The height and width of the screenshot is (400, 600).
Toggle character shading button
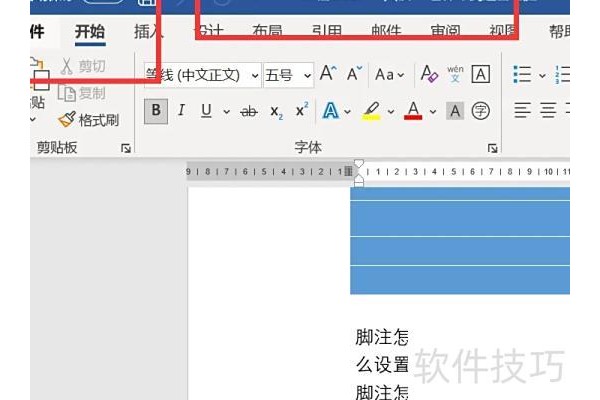click(455, 111)
